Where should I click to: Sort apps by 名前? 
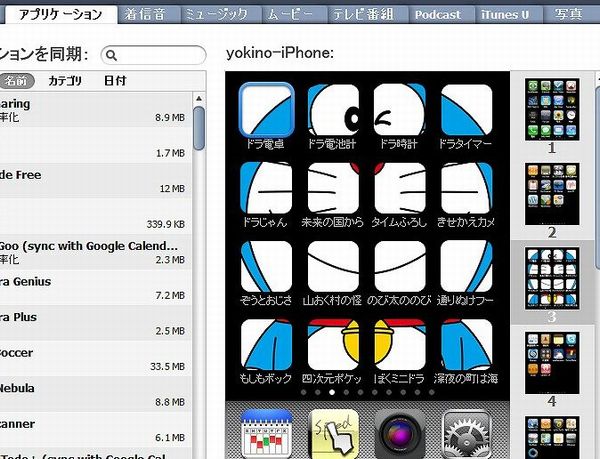coord(16,81)
